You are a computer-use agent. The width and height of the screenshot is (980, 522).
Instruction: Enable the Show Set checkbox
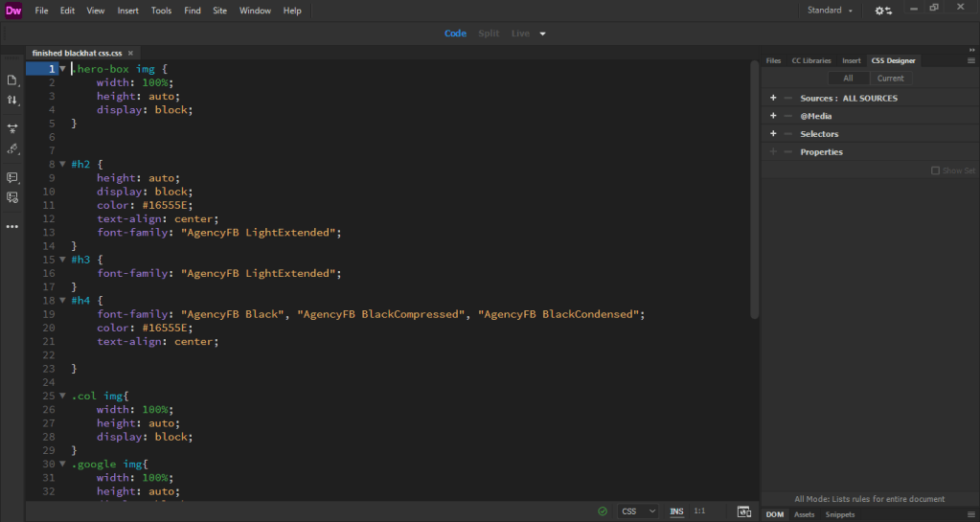(936, 170)
